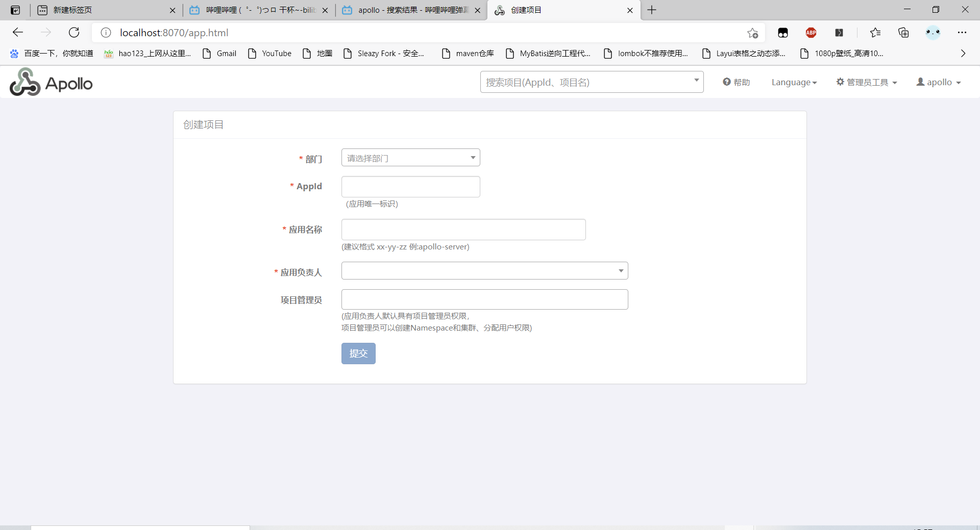Open the 管理员工具 admin tools menu
980x530 pixels.
[x=866, y=82]
